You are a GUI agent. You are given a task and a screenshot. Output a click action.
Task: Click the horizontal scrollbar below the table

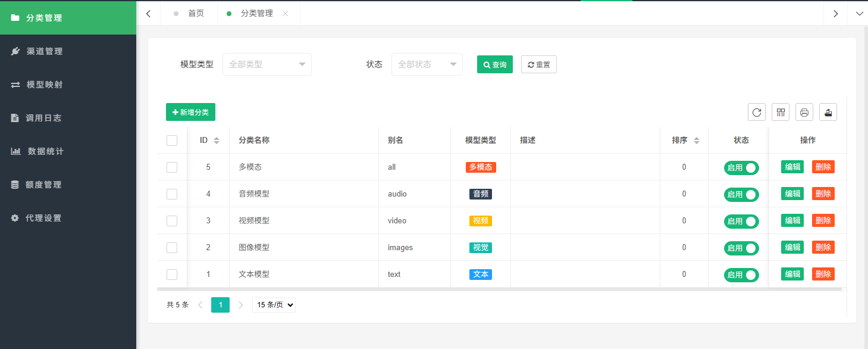point(499,289)
